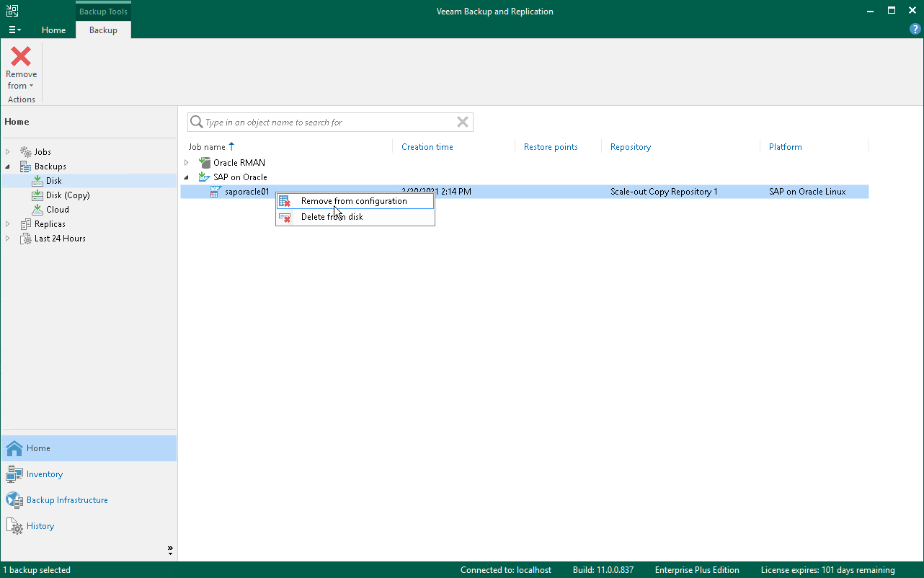Image resolution: width=924 pixels, height=578 pixels.
Task: Click the Backup Tools contextual tab label
Action: [x=104, y=12]
